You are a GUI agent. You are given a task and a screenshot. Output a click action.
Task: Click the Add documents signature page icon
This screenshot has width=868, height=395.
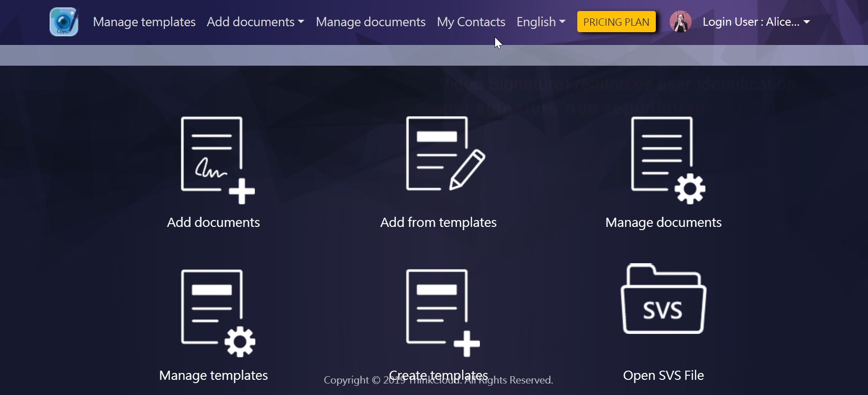(218, 160)
